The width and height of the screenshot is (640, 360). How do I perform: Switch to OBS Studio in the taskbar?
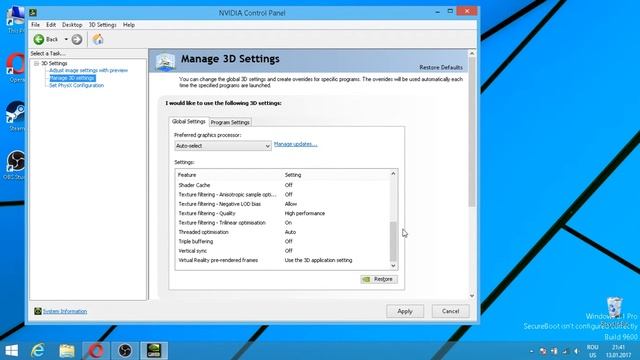click(125, 351)
